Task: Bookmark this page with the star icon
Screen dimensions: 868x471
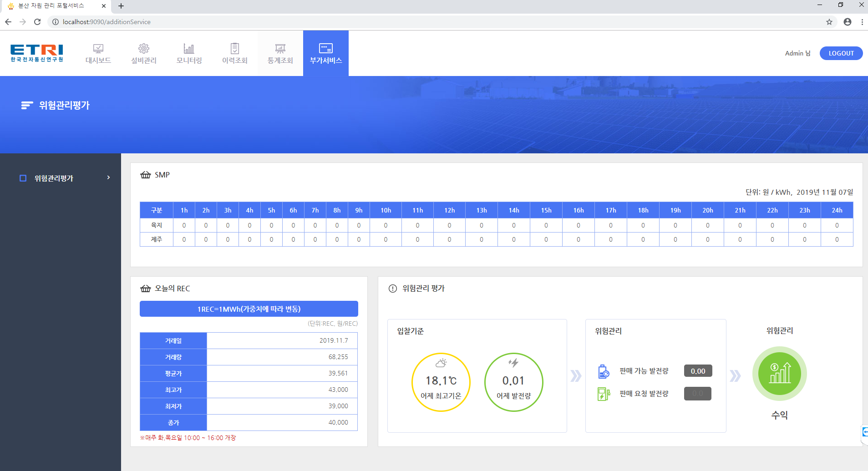Action: tap(829, 22)
